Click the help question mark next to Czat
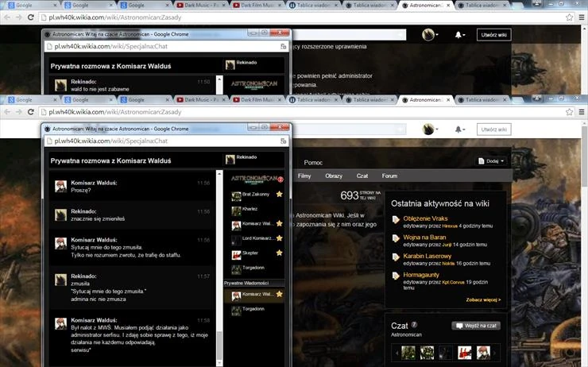Screen dimensions: 588x367 414,325
